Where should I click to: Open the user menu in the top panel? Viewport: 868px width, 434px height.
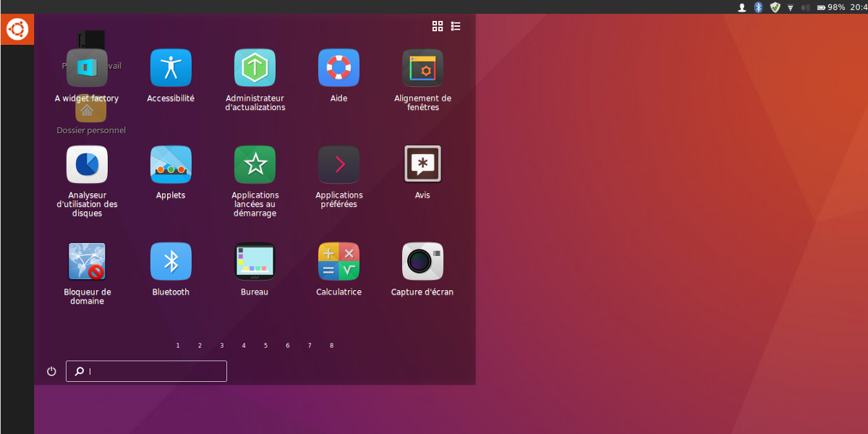(741, 7)
